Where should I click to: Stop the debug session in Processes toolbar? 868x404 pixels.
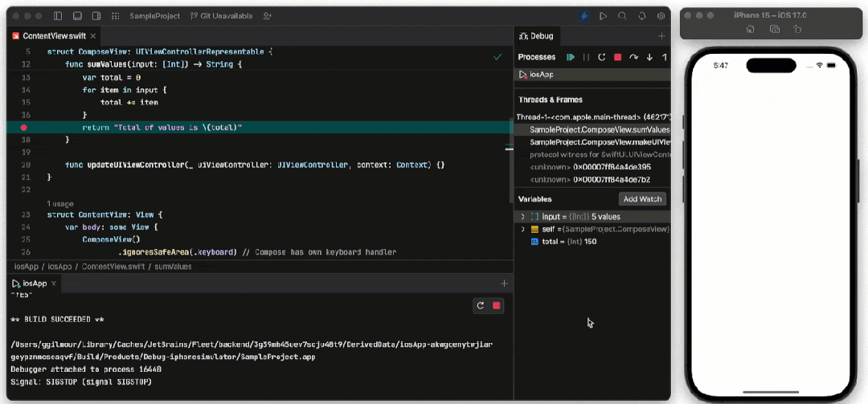pyautogui.click(x=618, y=57)
